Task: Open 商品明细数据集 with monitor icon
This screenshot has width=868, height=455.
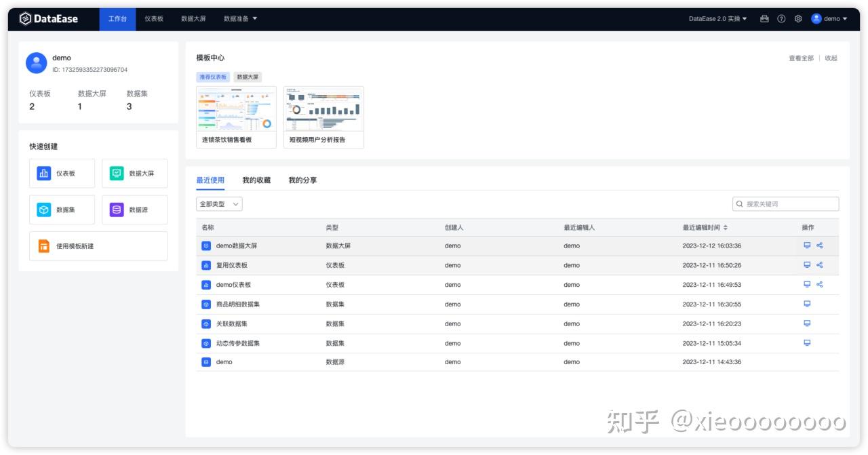Action: click(807, 304)
